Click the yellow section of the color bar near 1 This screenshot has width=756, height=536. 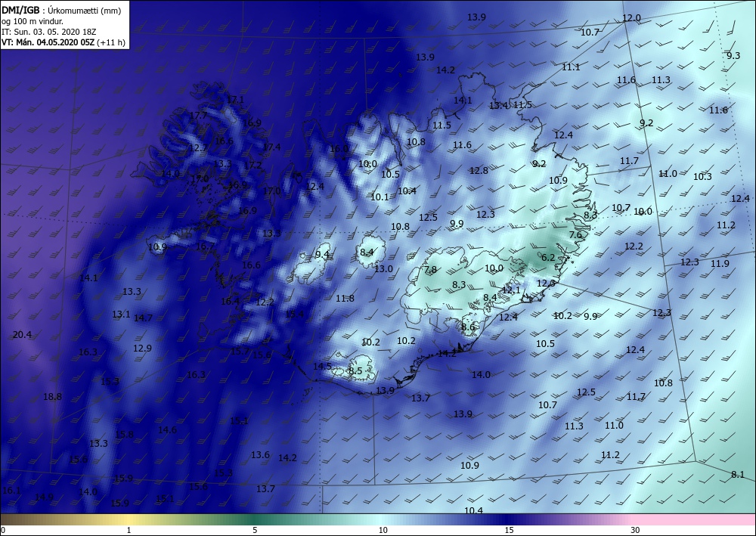[x=129, y=519]
